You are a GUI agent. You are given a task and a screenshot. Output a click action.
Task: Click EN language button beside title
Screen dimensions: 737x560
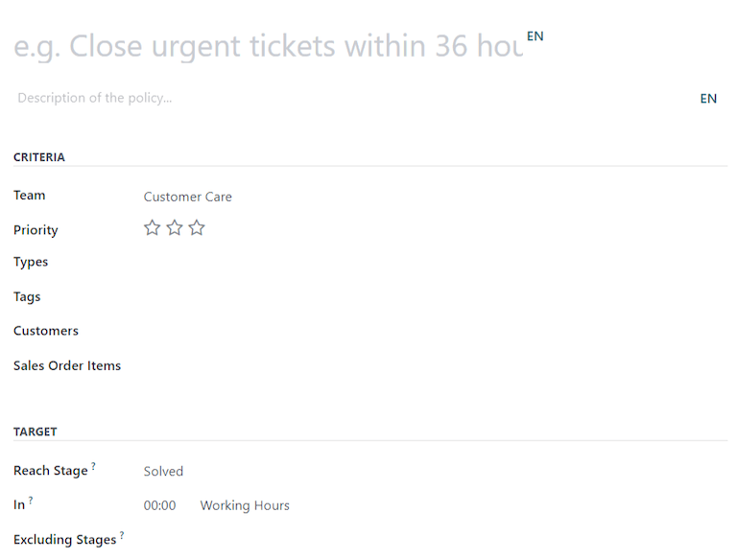[535, 36]
